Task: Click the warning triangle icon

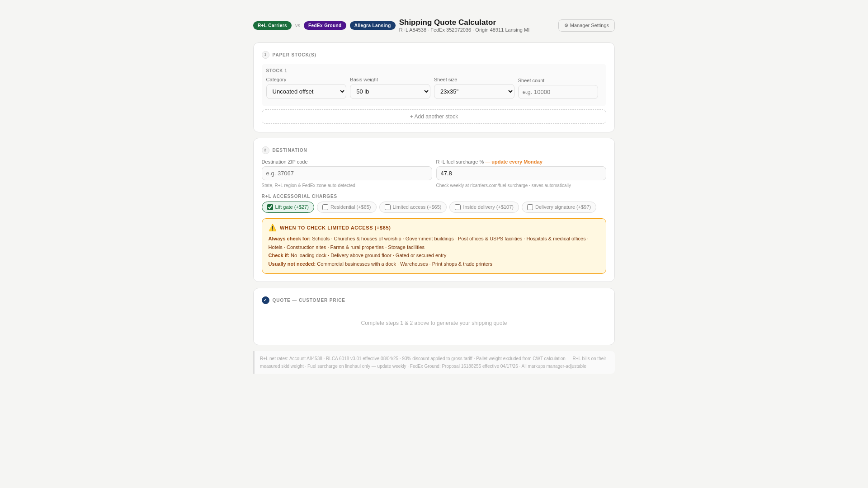Action: 273,228
